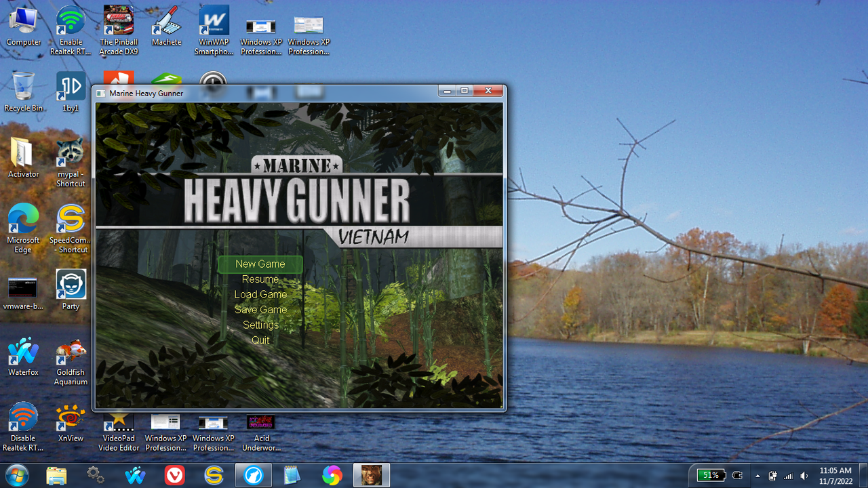Open the network signal tray icon
This screenshot has width=868, height=488.
[x=789, y=476]
